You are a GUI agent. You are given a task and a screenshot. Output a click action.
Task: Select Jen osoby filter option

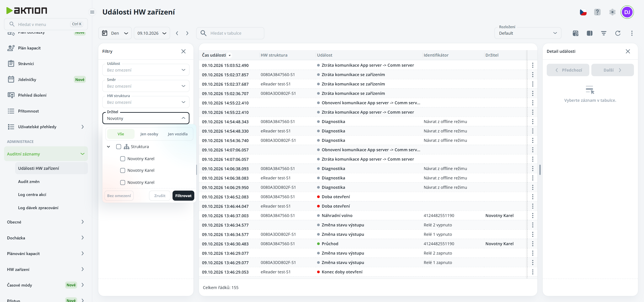click(x=149, y=134)
